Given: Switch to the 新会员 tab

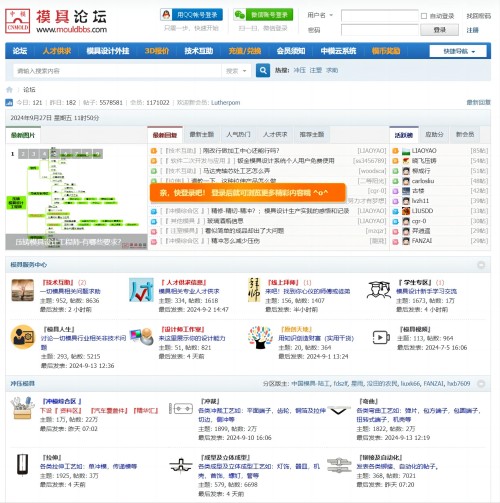Looking at the screenshot, I should 465,134.
